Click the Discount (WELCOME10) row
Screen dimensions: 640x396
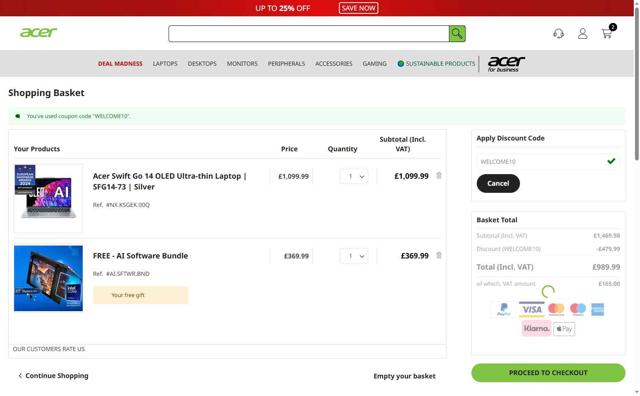tap(548, 249)
